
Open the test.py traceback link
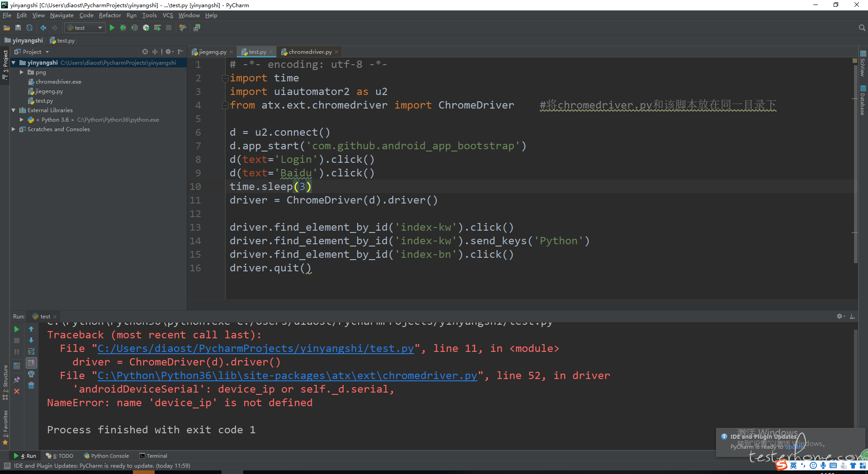click(x=255, y=349)
